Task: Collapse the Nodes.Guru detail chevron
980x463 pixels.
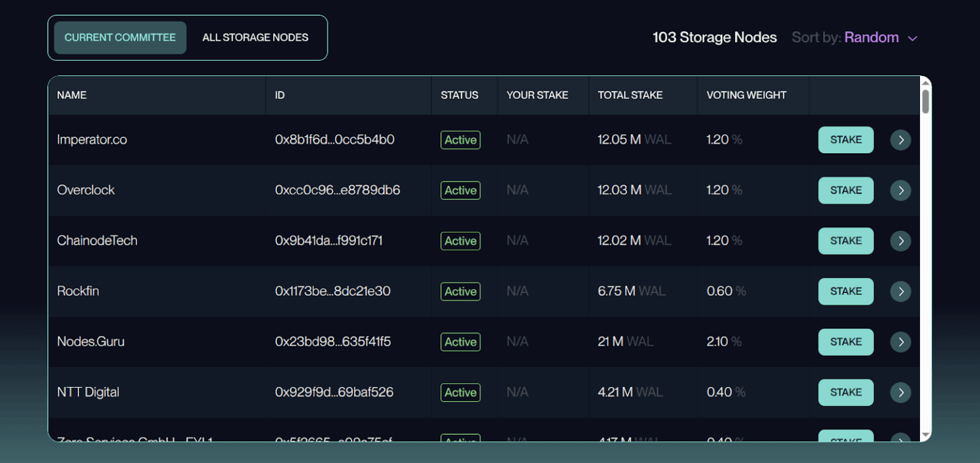Action: click(900, 342)
